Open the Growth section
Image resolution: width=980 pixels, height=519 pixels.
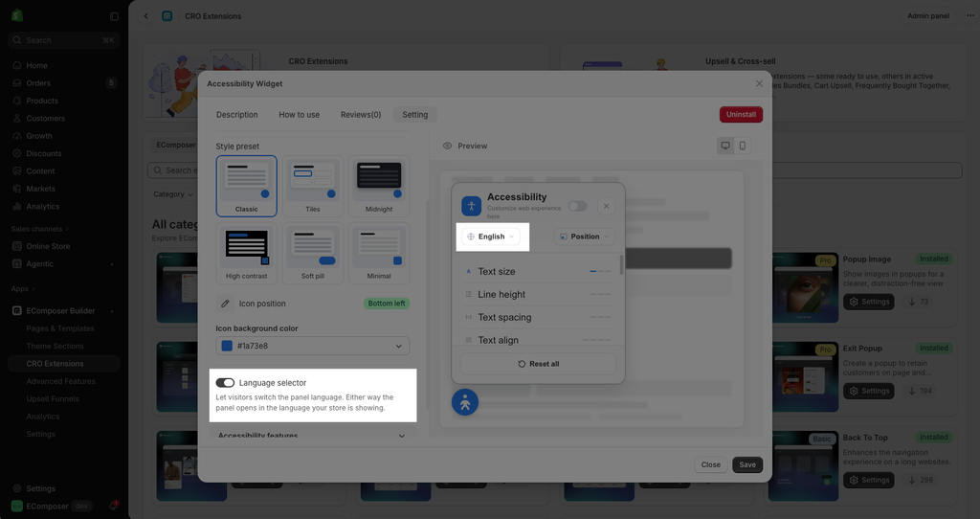(38, 136)
